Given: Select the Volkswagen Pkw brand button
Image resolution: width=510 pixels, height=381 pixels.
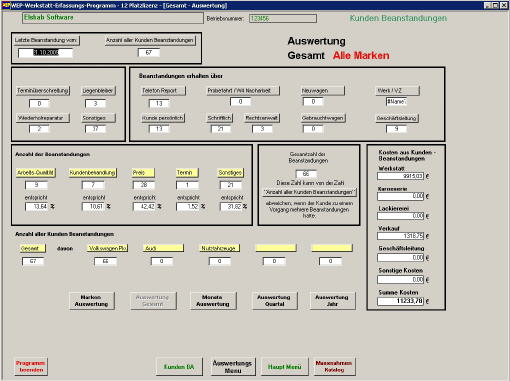Looking at the screenshot, I should click(107, 248).
